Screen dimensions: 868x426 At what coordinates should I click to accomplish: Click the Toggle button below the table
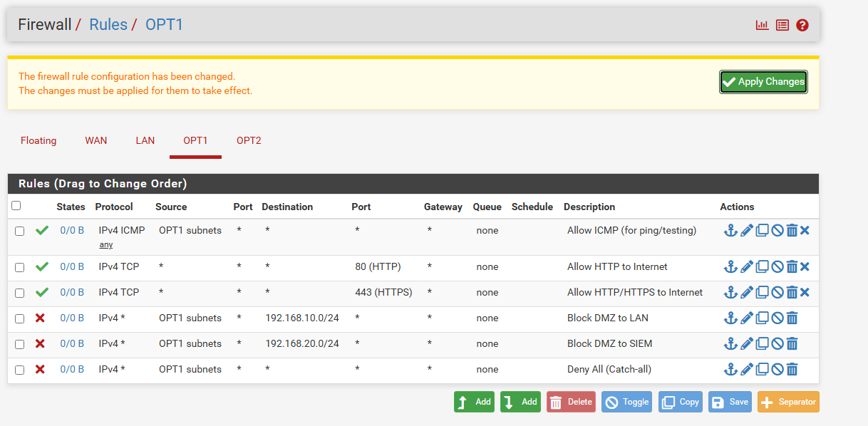coord(627,402)
